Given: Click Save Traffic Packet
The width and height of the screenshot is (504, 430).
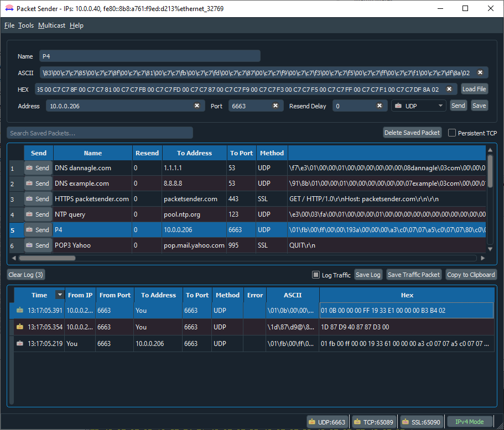Looking at the screenshot, I should click(414, 275).
